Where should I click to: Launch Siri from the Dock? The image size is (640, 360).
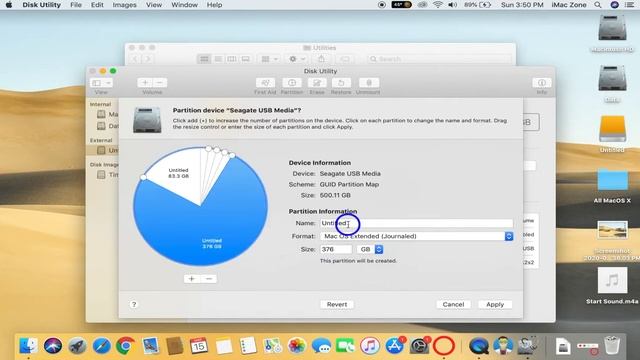click(53, 346)
